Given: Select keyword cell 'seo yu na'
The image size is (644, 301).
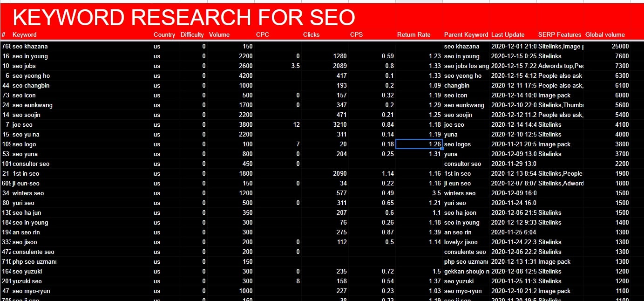Looking at the screenshot, I should coord(81,134).
